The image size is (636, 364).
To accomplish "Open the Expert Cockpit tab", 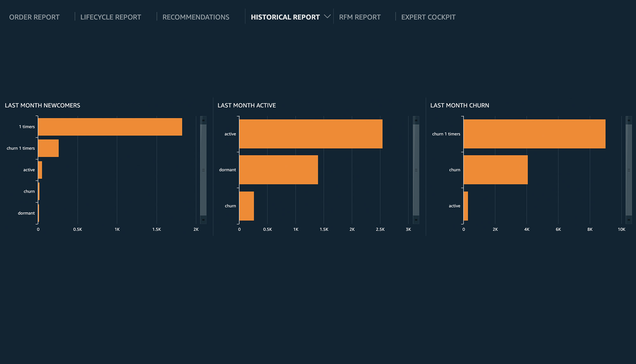I will 428,17.
